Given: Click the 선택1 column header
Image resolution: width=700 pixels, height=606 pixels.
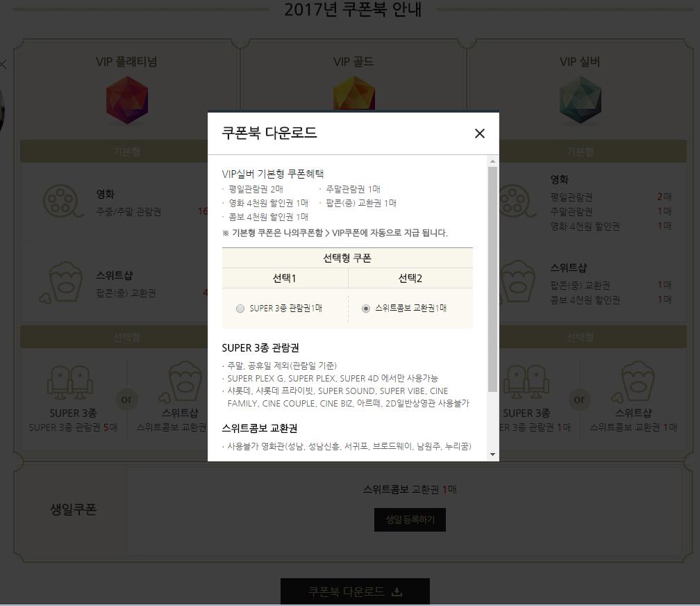Looking at the screenshot, I should (x=285, y=278).
